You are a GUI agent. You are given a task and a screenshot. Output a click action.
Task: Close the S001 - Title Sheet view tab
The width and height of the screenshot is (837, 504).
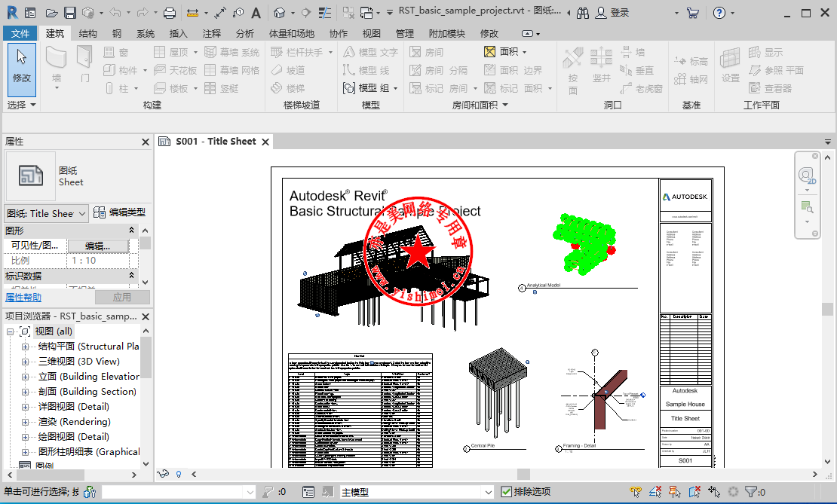tap(265, 142)
